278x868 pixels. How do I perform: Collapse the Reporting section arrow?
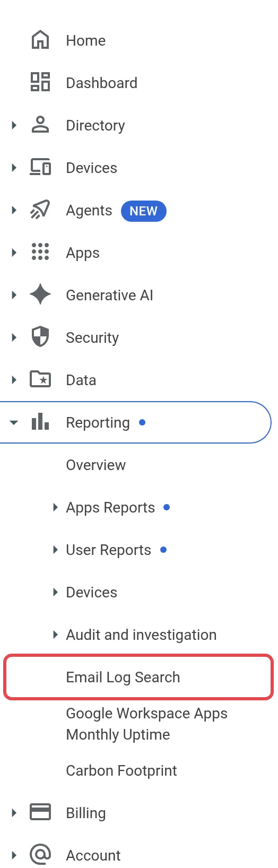[14, 423]
